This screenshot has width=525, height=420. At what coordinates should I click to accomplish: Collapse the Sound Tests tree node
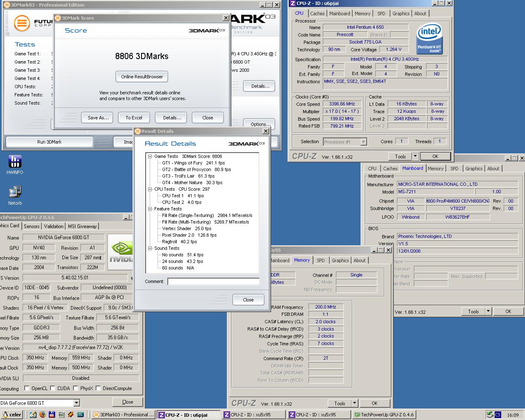pos(150,248)
